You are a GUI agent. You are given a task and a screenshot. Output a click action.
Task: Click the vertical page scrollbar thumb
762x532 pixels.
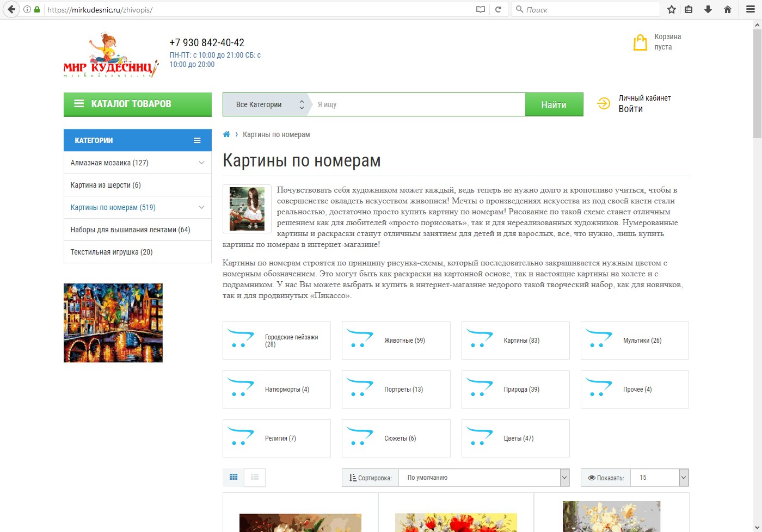[757, 84]
